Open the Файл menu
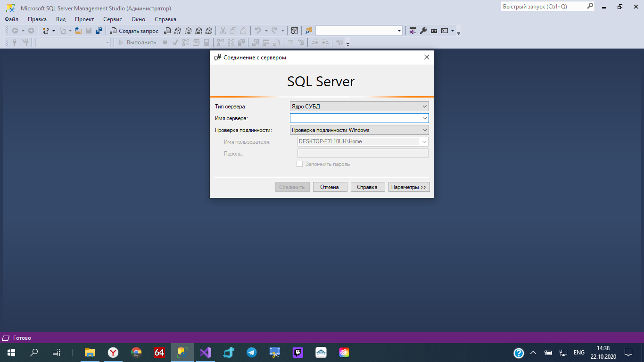 pos(12,19)
